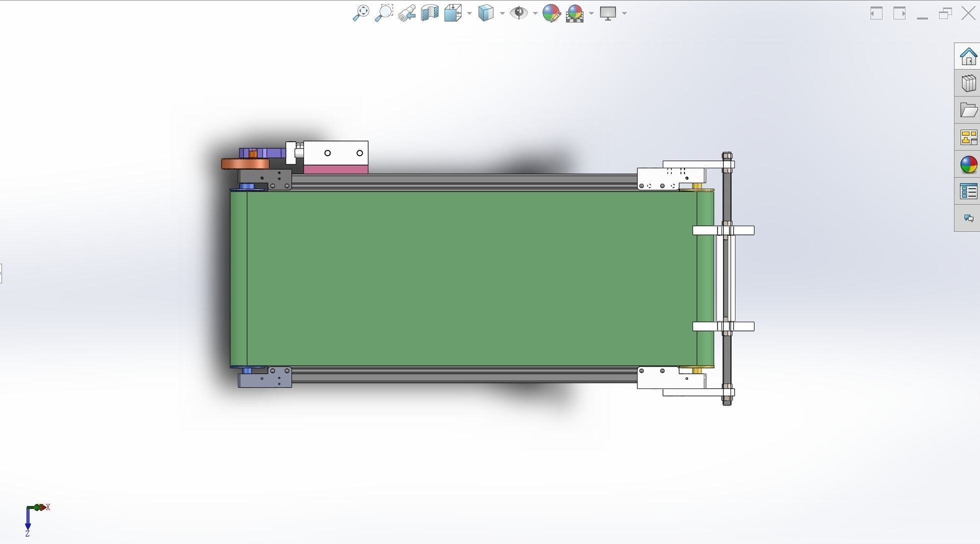The width and height of the screenshot is (980, 544).
Task: Select the upper gray aluminum rail
Action: click(464, 182)
